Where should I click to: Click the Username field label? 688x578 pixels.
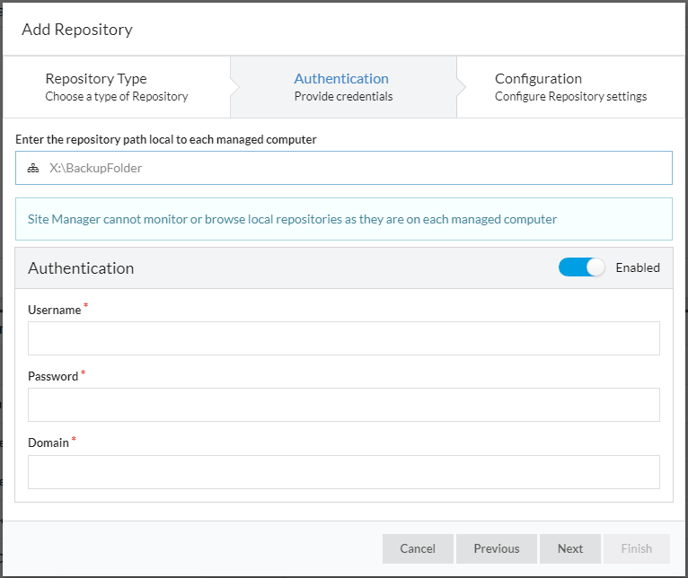(x=54, y=310)
